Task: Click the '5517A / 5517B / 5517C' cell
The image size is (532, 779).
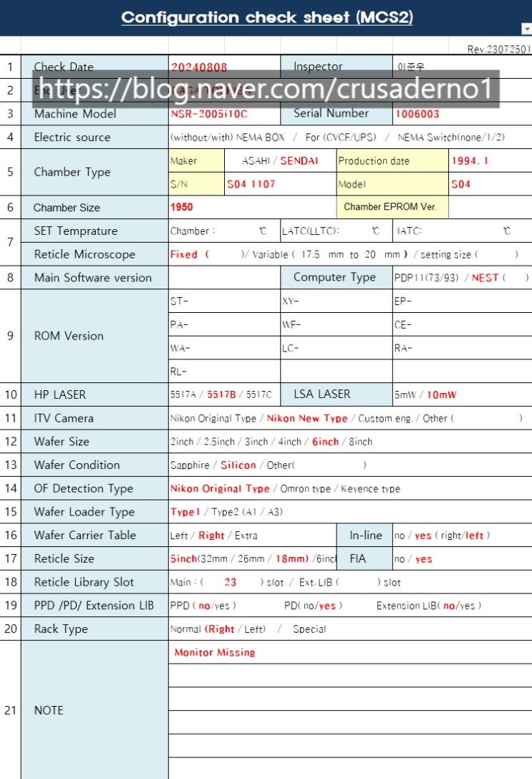Action: (x=225, y=395)
